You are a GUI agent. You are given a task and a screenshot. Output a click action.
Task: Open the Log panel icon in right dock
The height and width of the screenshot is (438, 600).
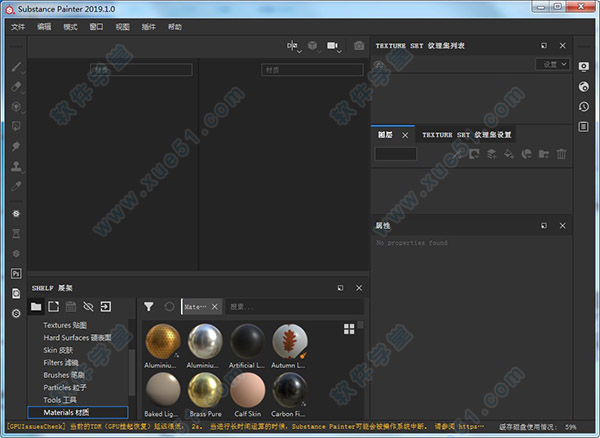tap(584, 127)
